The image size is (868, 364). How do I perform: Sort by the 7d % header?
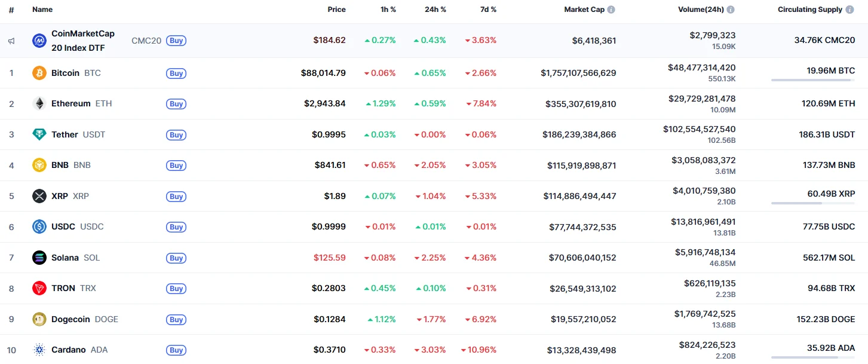pos(487,10)
